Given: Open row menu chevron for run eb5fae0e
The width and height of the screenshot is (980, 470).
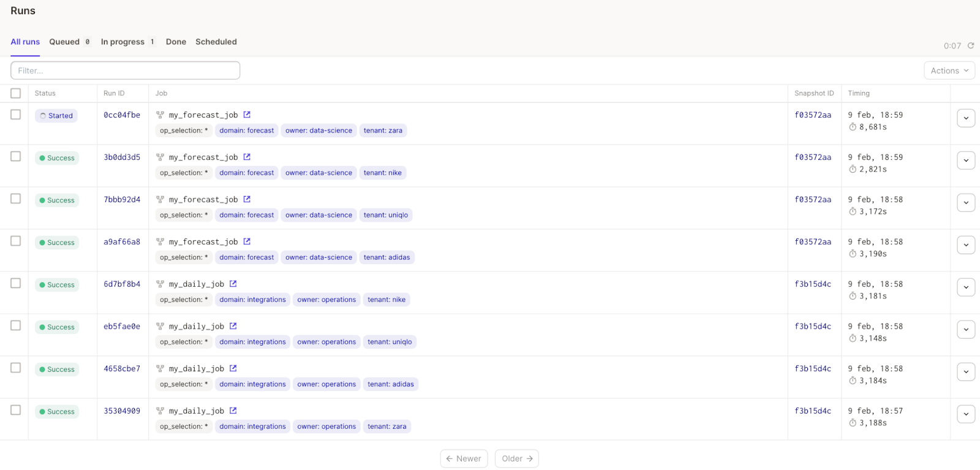Looking at the screenshot, I should click(x=966, y=330).
